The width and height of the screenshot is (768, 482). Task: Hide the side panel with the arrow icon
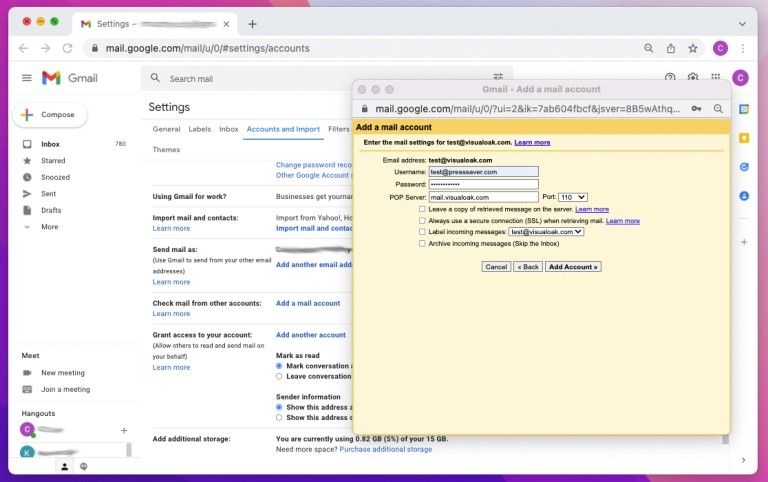click(x=744, y=460)
